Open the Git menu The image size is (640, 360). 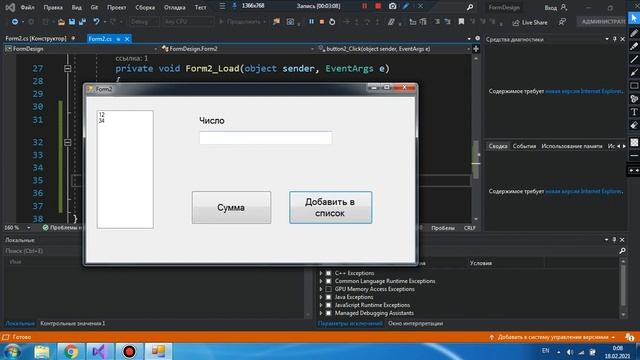pos(94,7)
